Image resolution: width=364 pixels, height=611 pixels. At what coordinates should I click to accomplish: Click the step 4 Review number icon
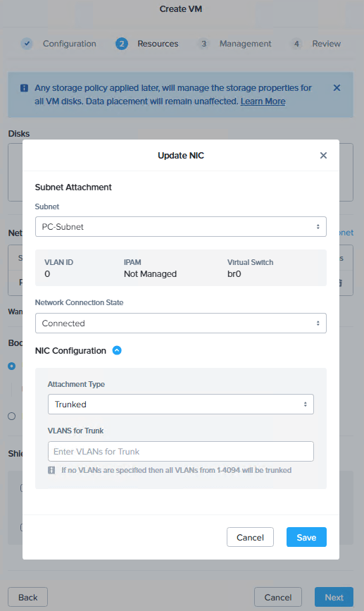coord(296,44)
